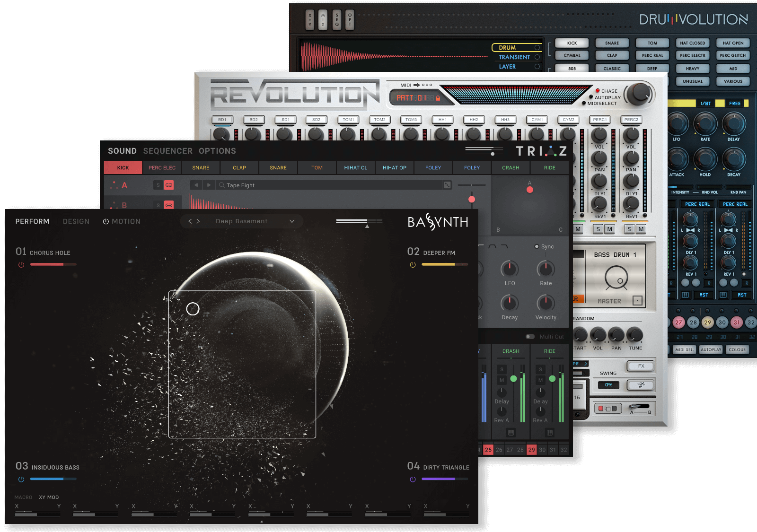The image size is (757, 532).
Task: Select previous preset with left chevron
Action: point(190,221)
